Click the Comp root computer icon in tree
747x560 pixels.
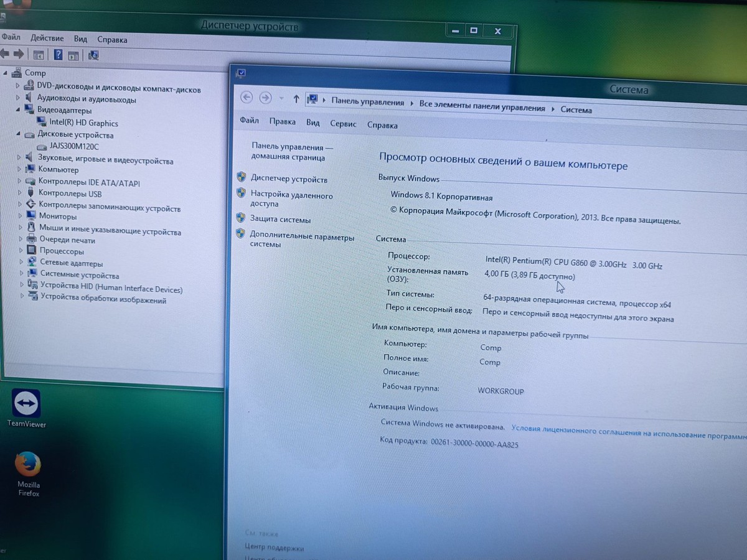(x=17, y=72)
